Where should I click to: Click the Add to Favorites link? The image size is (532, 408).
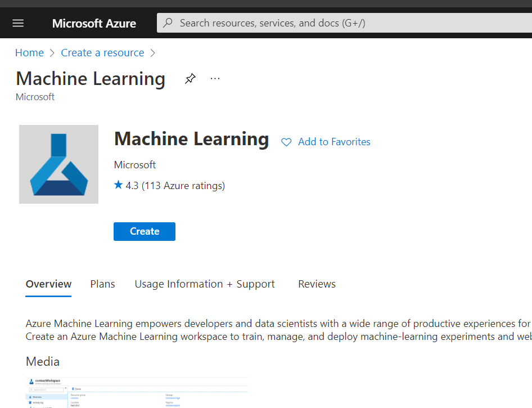pyautogui.click(x=334, y=142)
